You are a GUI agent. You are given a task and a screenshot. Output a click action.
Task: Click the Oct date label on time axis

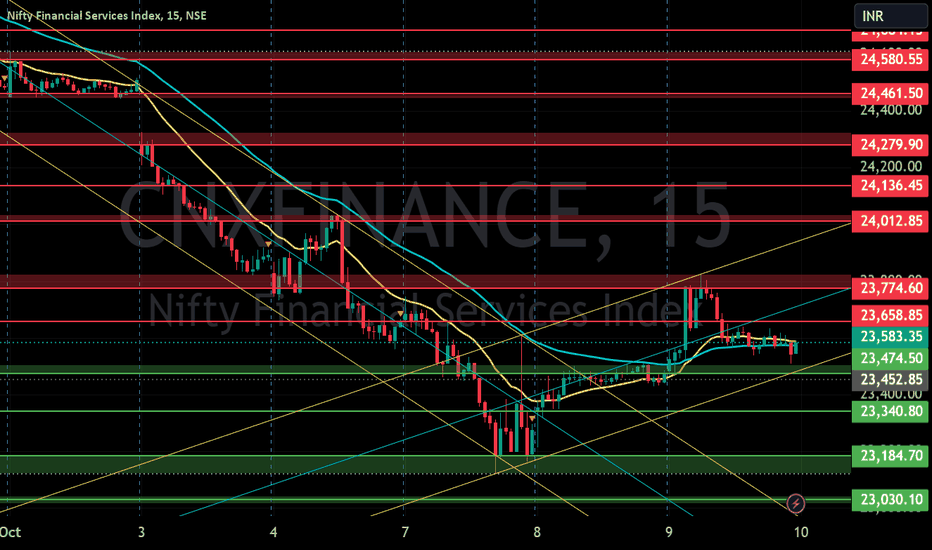click(11, 532)
